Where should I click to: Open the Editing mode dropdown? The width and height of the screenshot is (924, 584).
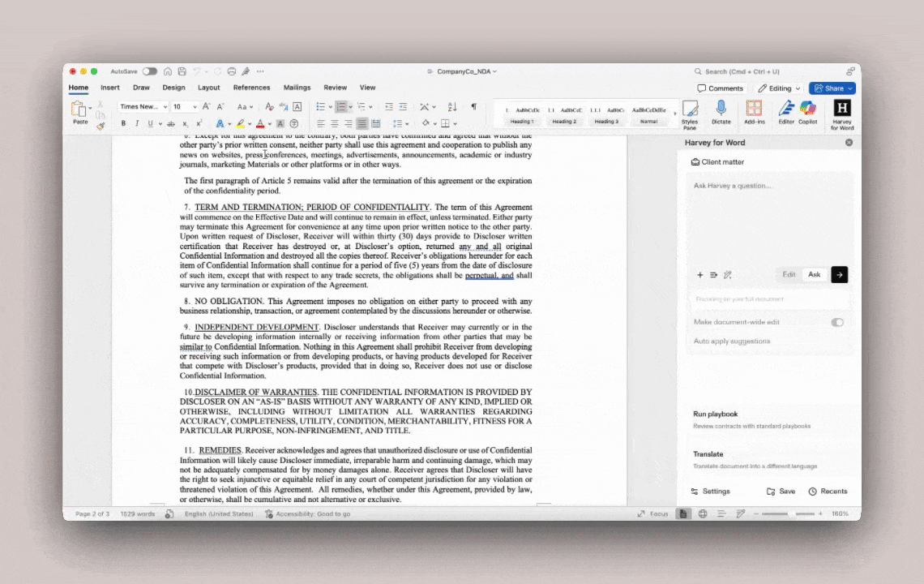point(779,88)
